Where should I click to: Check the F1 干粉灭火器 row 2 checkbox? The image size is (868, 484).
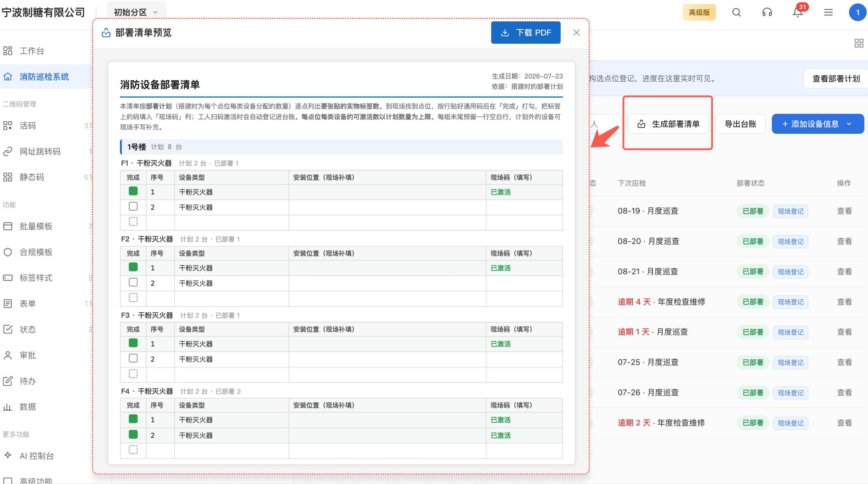[x=133, y=206]
